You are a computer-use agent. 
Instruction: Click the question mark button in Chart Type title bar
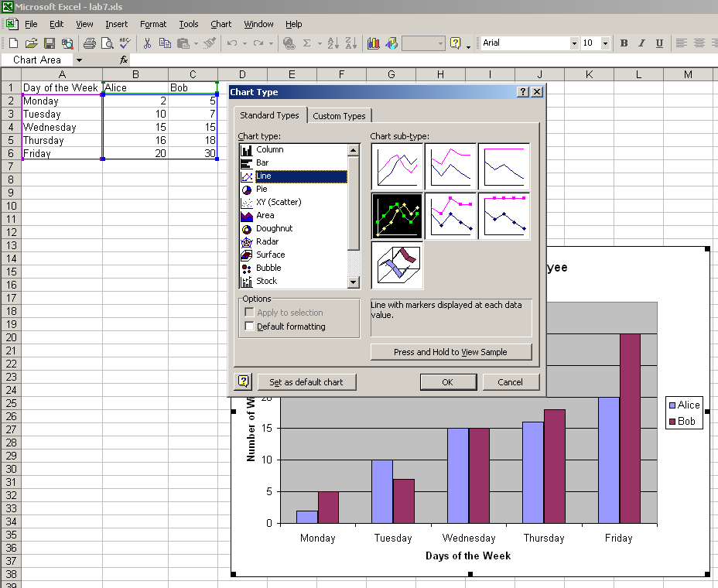(523, 91)
